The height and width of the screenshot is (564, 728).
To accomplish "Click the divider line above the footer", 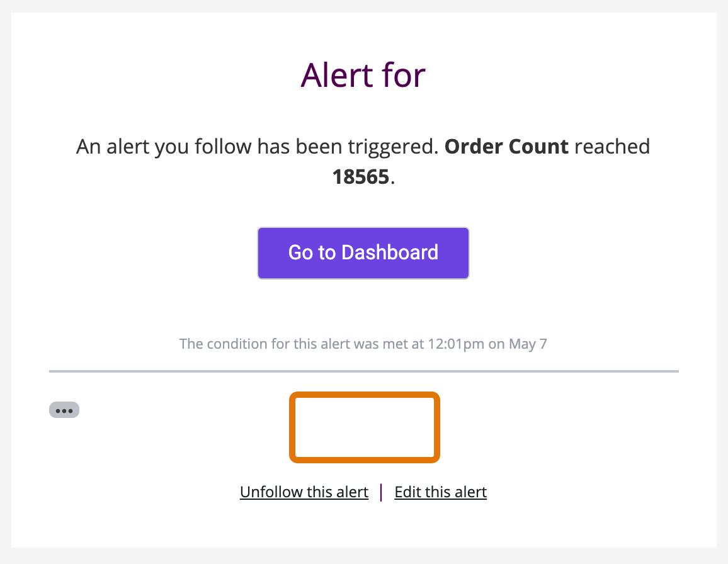I will coord(364,371).
